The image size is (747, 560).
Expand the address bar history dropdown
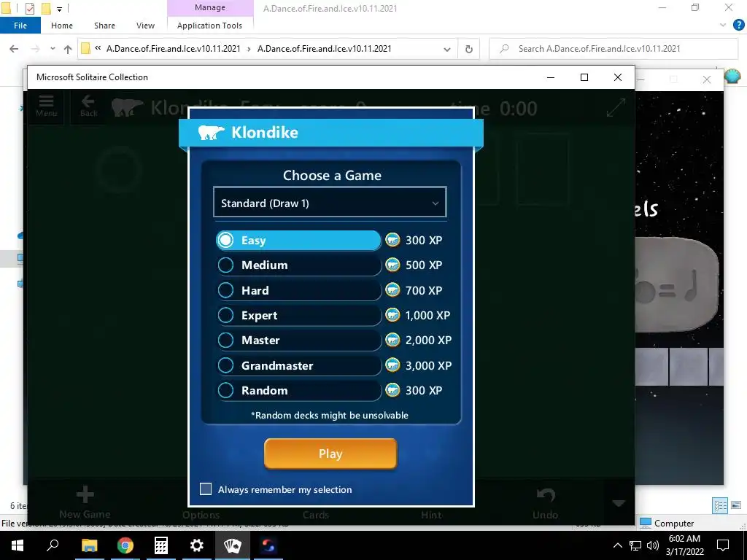click(447, 49)
